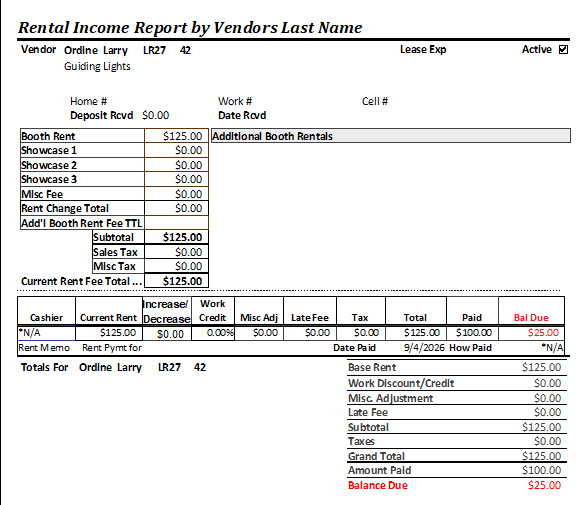
Task: Toggle the Active checkbox
Action: (563, 49)
